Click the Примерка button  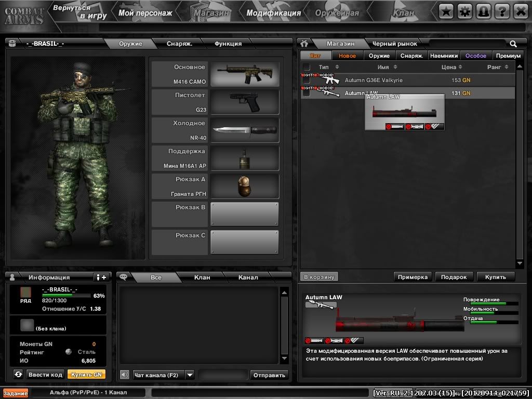click(413, 276)
